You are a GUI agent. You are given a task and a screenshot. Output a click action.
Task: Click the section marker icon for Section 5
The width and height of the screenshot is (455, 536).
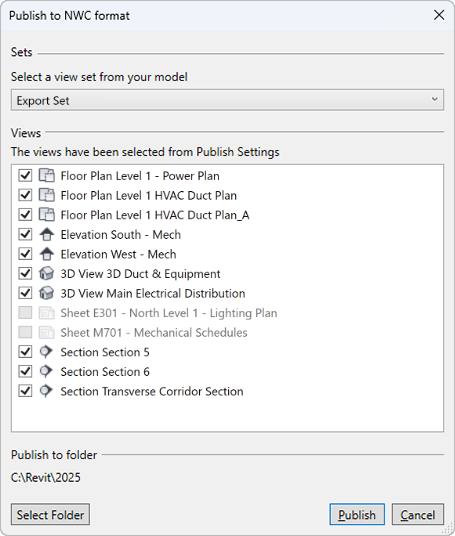coord(46,352)
